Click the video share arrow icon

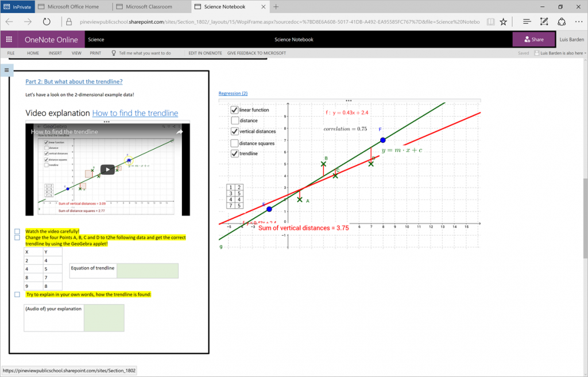pos(180,132)
